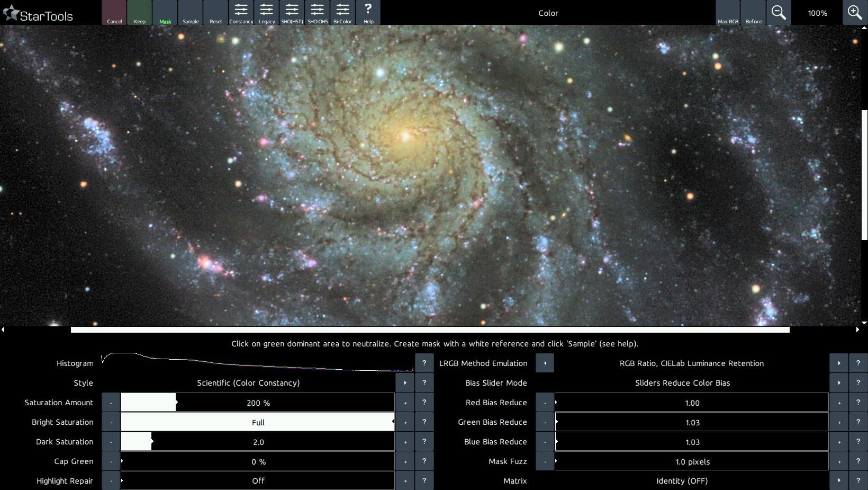The image size is (868, 490).
Task: Choose the SHO:OHS preset icon
Action: point(318,13)
